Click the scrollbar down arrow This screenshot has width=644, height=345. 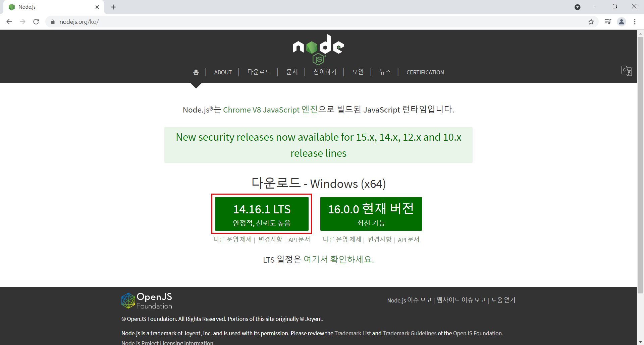(640, 342)
